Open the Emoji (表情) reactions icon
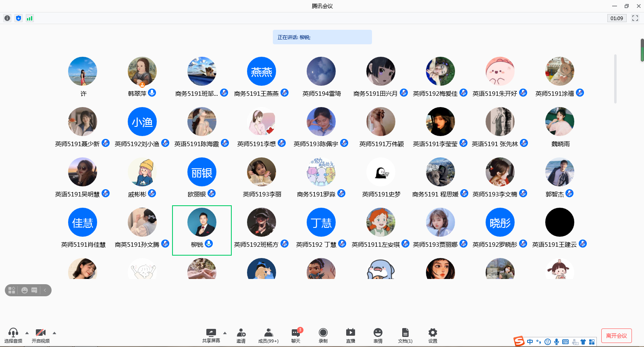644x347 pixels. click(378, 335)
